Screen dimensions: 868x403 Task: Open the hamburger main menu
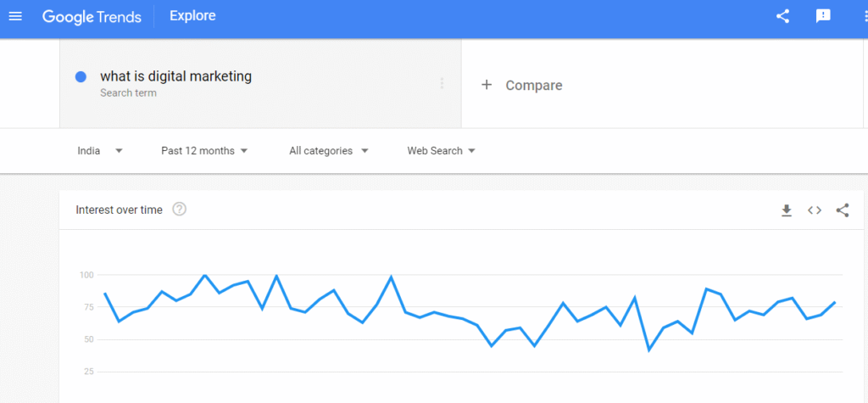point(14,16)
